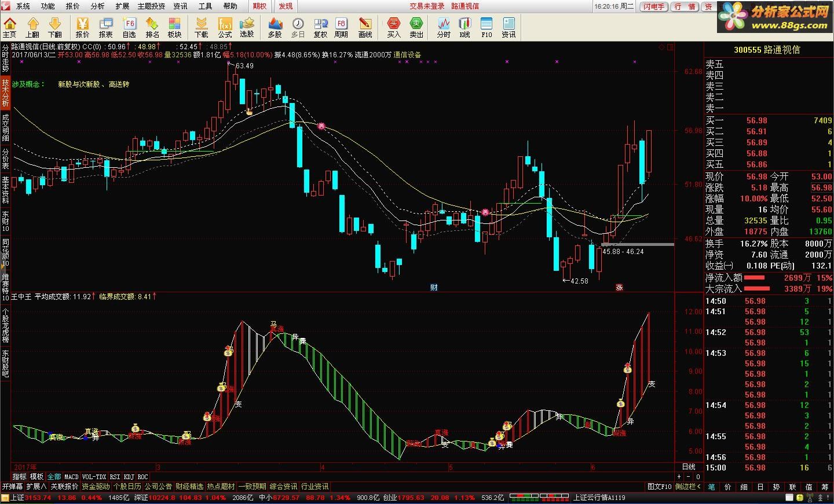The height and width of the screenshot is (504, 834).
Task: Go to 主页 home toolbar icon
Action: (x=10, y=27)
